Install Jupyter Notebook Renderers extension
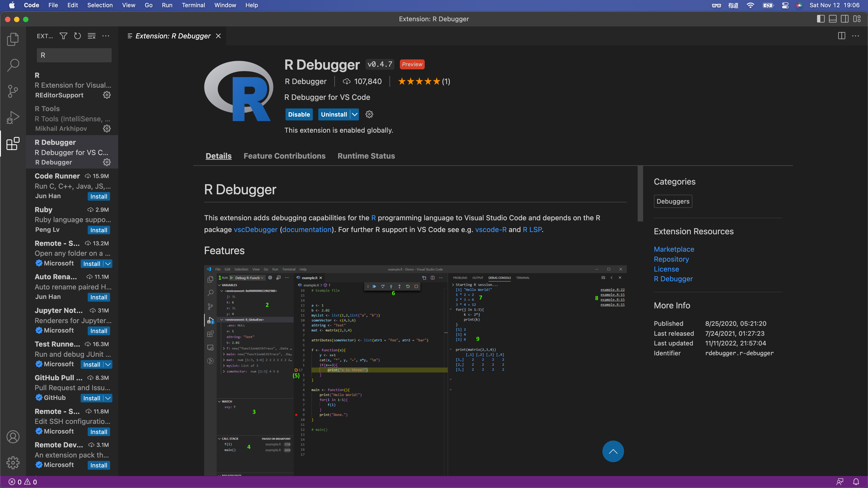868x488 pixels. click(99, 331)
